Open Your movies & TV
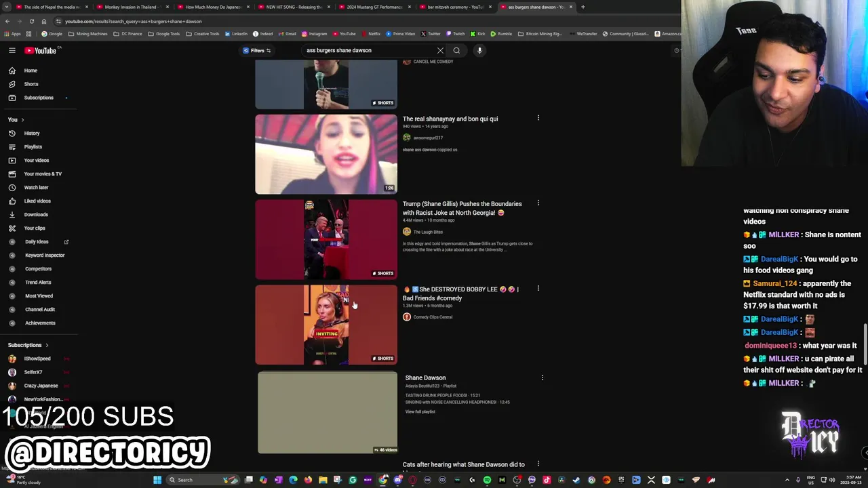The height and width of the screenshot is (488, 868). tap(43, 174)
